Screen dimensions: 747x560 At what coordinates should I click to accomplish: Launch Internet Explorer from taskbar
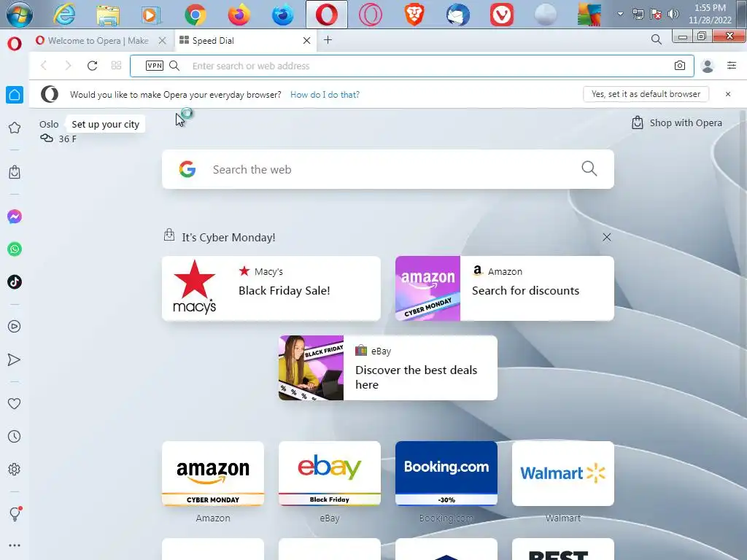pos(64,15)
